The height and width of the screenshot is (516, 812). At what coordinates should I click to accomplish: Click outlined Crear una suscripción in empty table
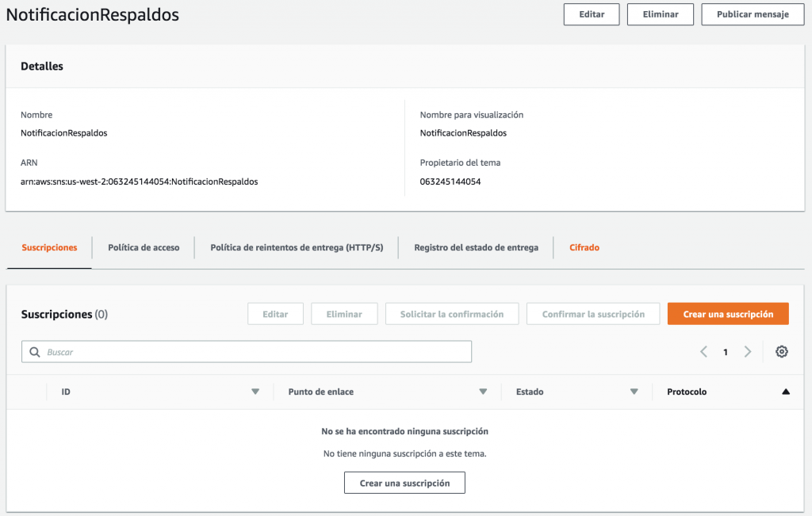coord(404,483)
